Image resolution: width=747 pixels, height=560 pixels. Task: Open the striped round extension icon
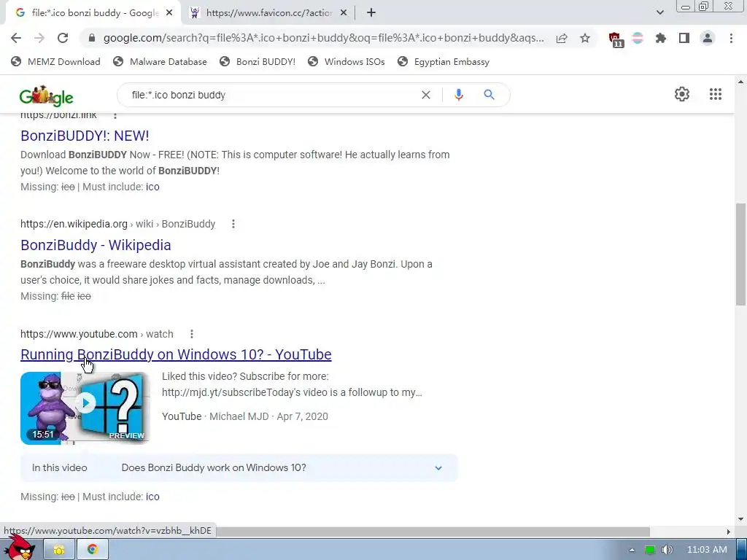coord(638,38)
